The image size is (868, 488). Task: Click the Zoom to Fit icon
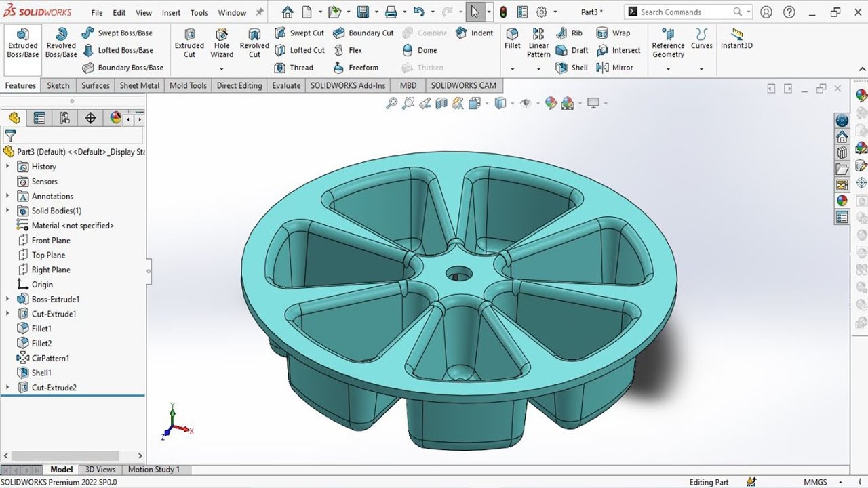[391, 103]
